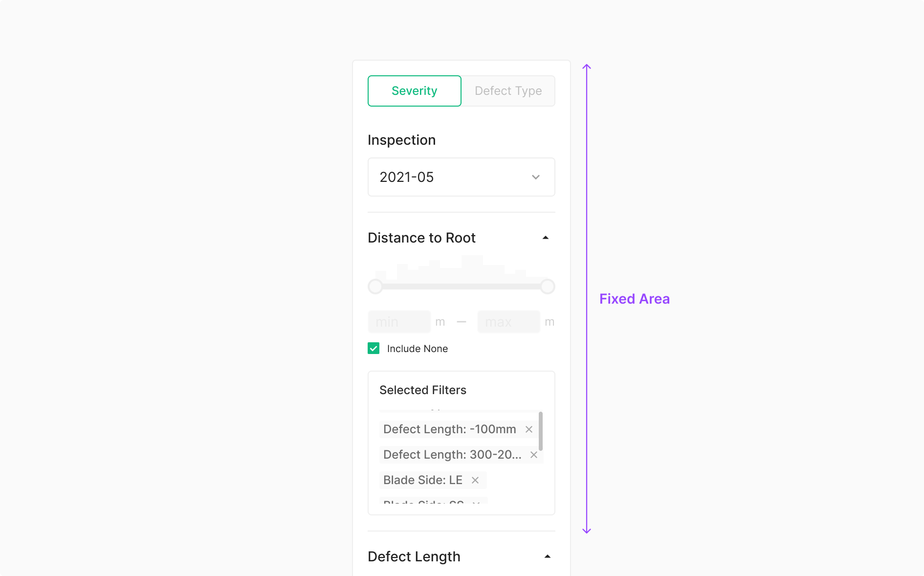924x576 pixels.
Task: Click the Include None label text
Action: pos(417,349)
